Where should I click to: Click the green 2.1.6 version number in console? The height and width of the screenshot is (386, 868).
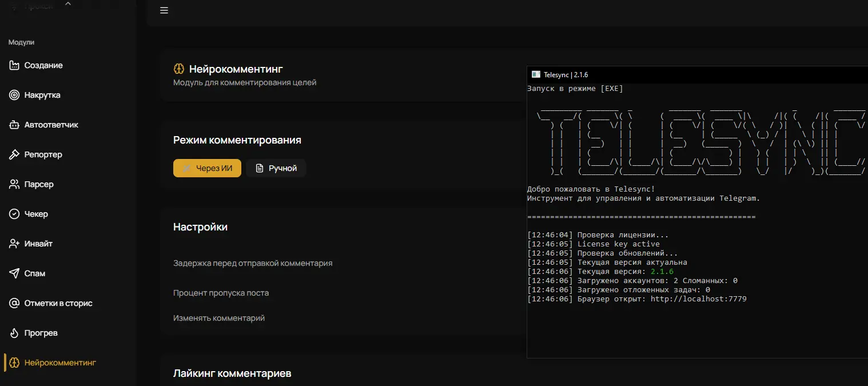coord(662,272)
